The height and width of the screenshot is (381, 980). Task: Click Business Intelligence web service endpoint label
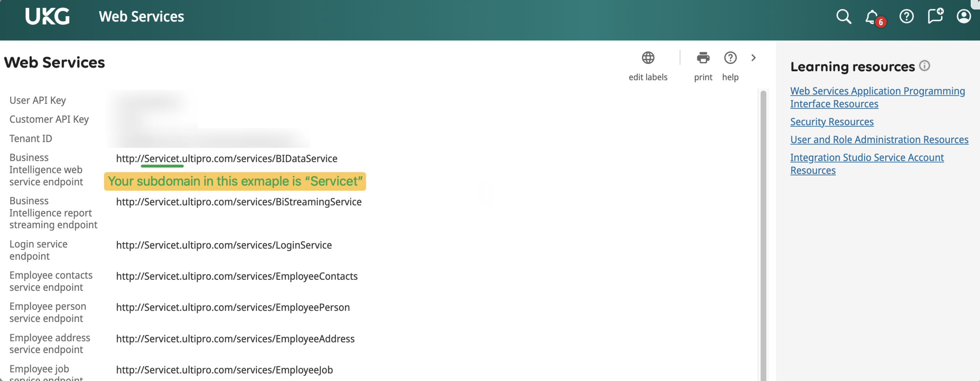(46, 169)
